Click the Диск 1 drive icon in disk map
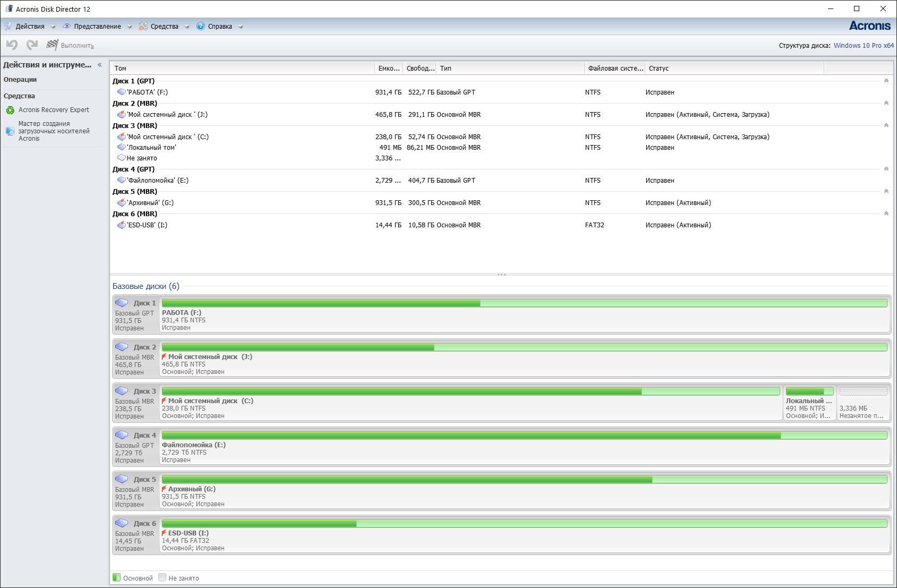Image resolution: width=897 pixels, height=588 pixels. [x=122, y=303]
